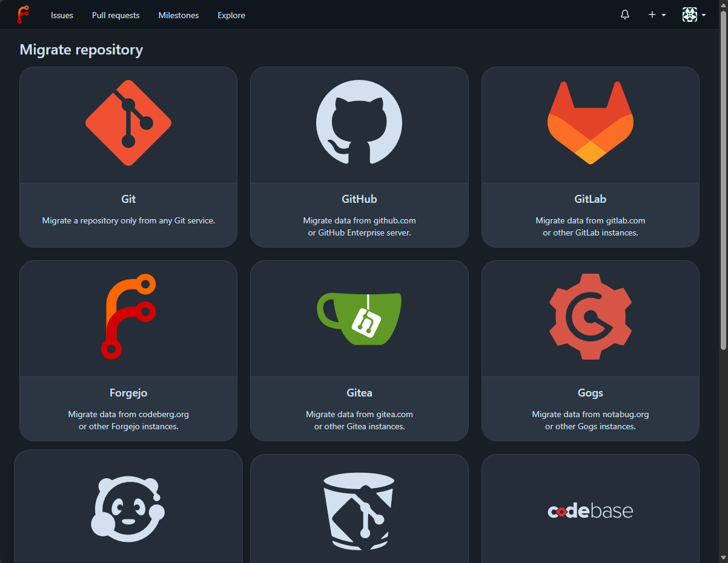The height and width of the screenshot is (563, 728).
Task: Click the 'Migrate repository' heading
Action: [81, 50]
